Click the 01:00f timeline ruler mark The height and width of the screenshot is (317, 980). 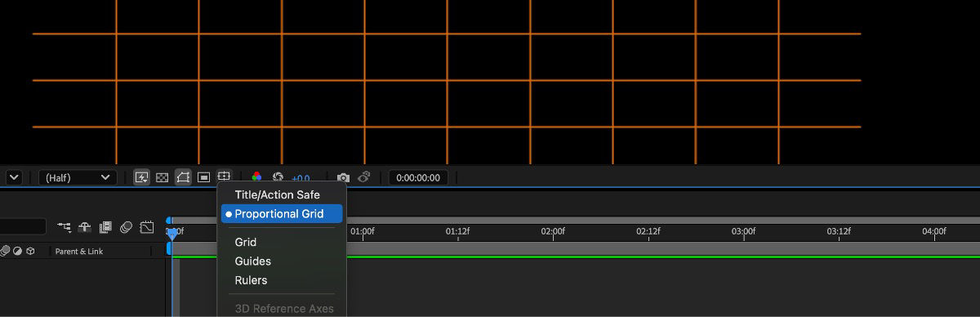pyautogui.click(x=363, y=231)
